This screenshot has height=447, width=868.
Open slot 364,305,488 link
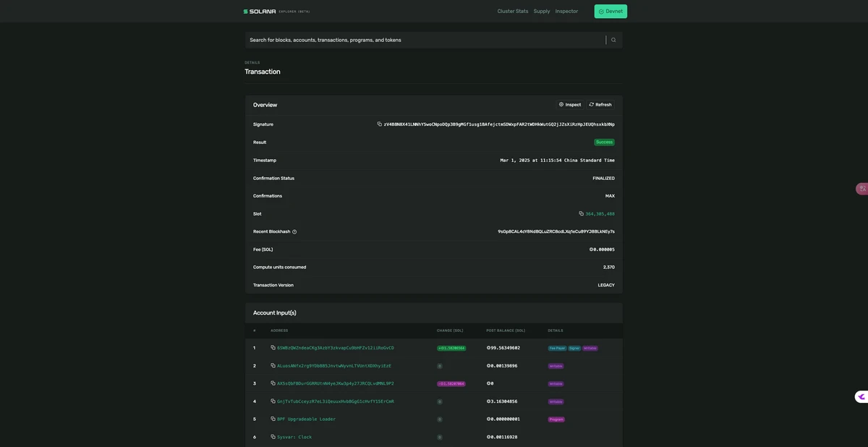point(600,214)
